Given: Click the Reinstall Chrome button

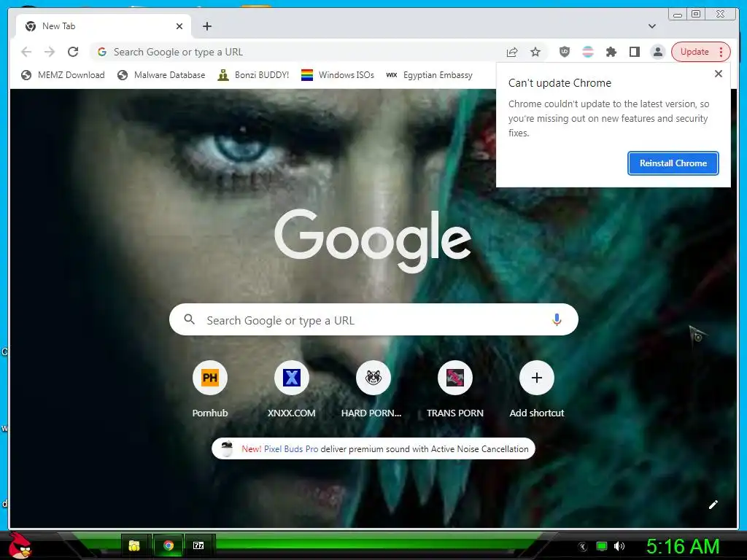Looking at the screenshot, I should click(x=673, y=163).
